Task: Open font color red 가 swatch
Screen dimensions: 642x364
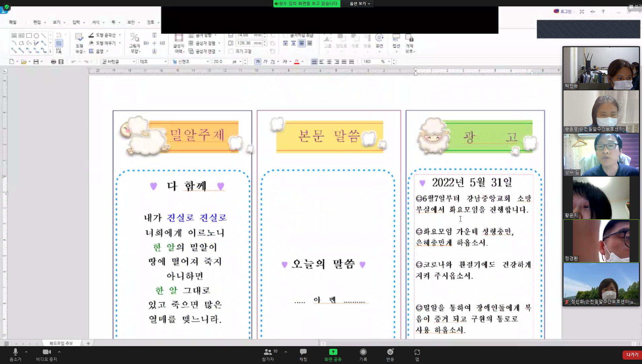Action: point(297,62)
